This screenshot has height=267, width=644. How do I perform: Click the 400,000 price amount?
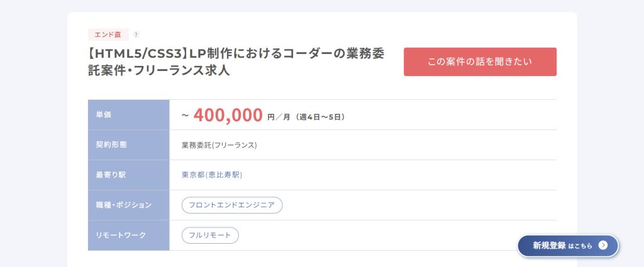228,115
